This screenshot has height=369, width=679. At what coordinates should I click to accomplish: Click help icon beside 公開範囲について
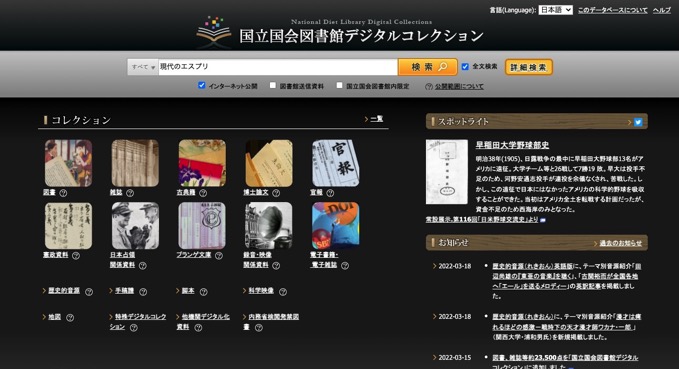coord(429,87)
